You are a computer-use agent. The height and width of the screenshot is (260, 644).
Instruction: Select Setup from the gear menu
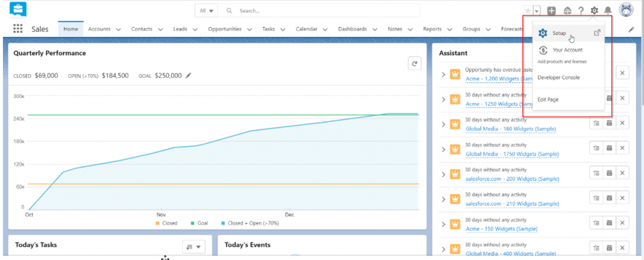pyautogui.click(x=559, y=33)
